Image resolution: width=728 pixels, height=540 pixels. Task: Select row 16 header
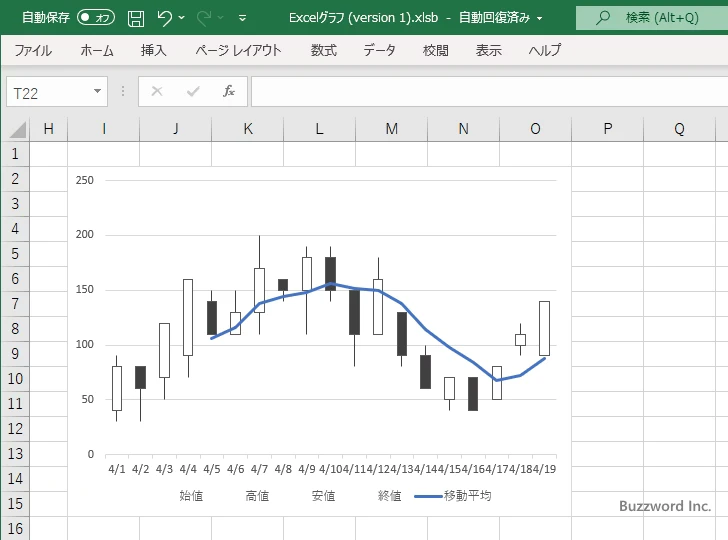(x=15, y=528)
